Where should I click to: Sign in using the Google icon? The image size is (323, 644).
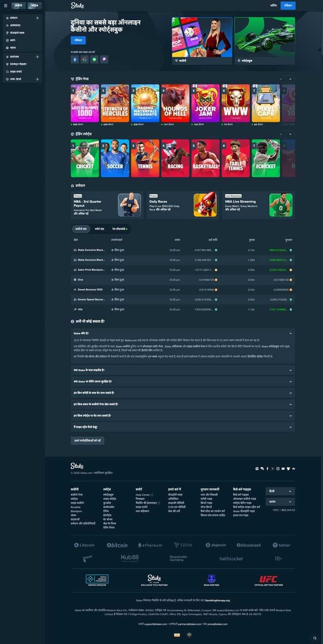[x=85, y=59]
